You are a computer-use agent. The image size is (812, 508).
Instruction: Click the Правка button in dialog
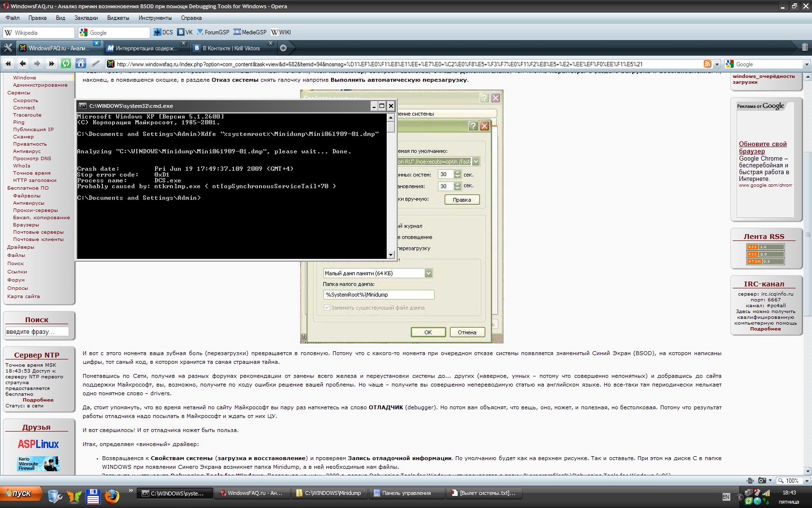coord(462,200)
